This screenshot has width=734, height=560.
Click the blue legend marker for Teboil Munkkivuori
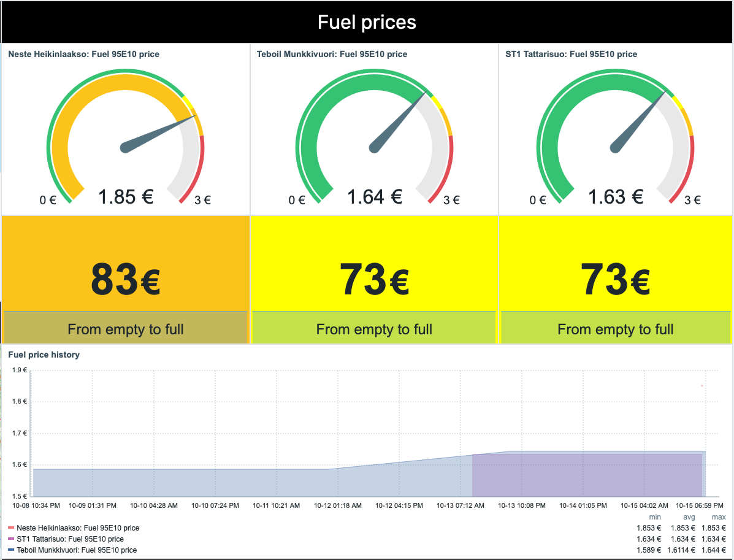pos(10,550)
